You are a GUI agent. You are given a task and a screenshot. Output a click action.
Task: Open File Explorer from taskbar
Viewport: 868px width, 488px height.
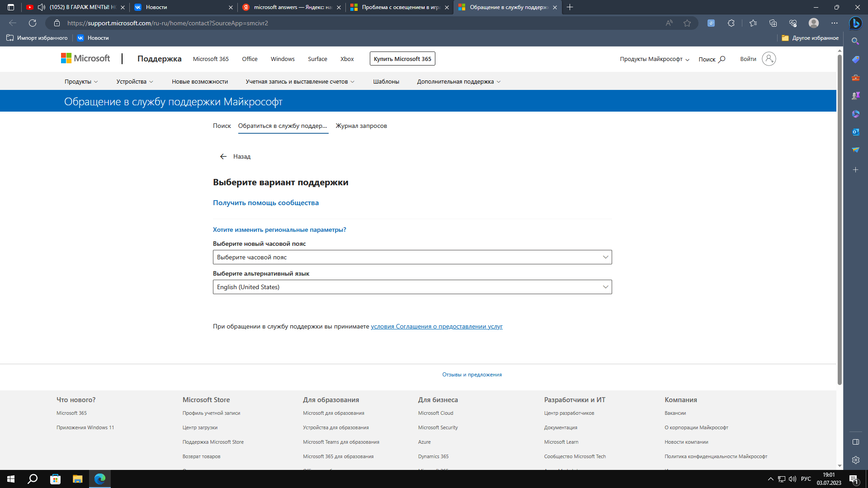click(77, 479)
